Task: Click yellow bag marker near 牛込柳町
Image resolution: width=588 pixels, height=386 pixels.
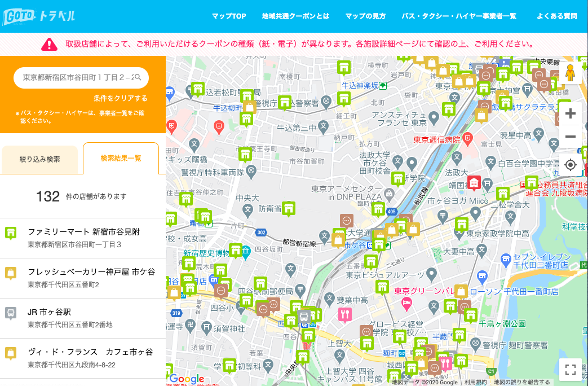Action: click(250, 107)
